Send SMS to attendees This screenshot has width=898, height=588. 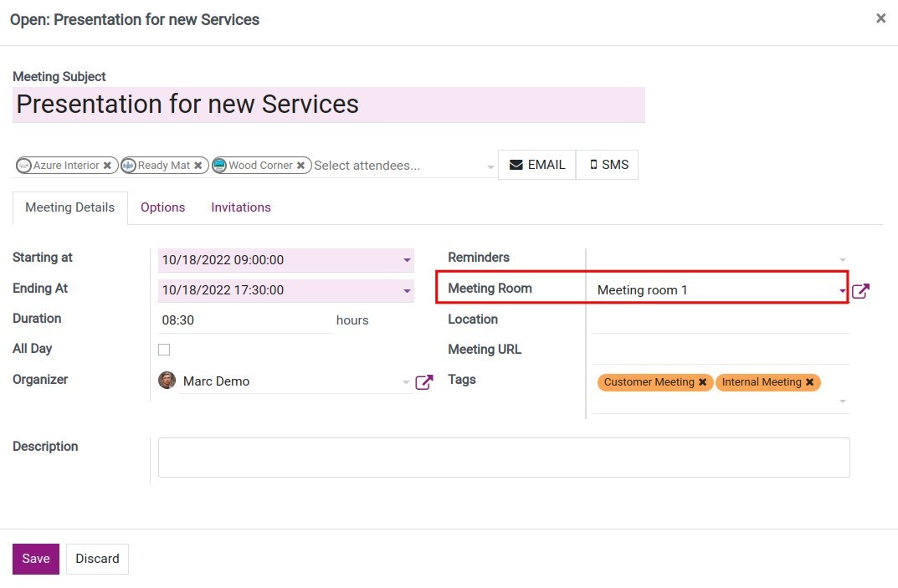608,165
